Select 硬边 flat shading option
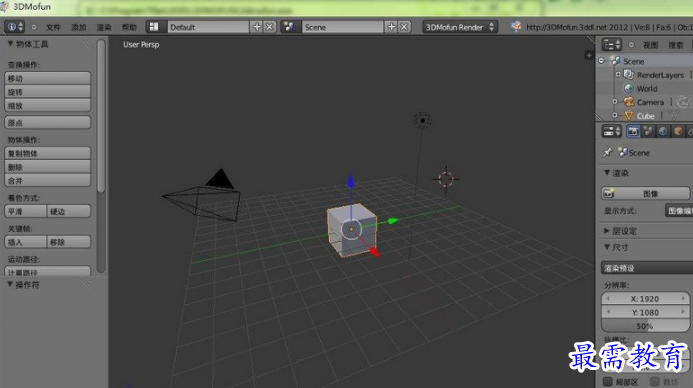Image resolution: width=693 pixels, height=388 pixels. pos(69,211)
